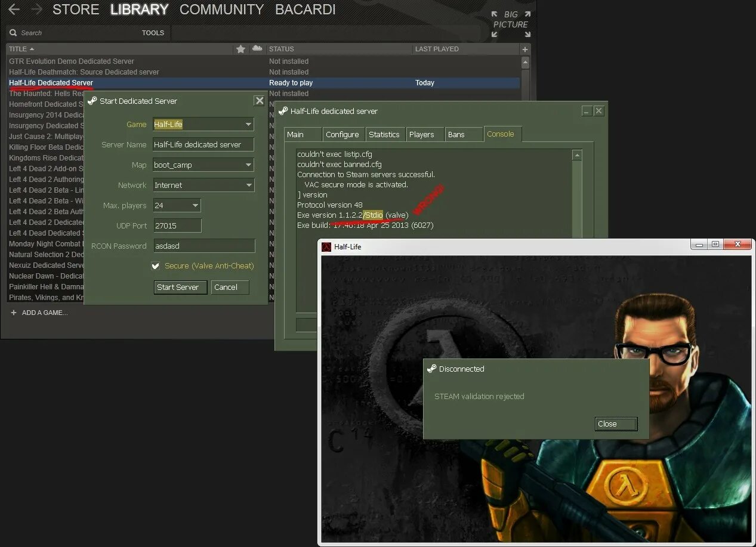Open Big Picture mode
Viewport: 756px width, 547px height.
(510, 24)
